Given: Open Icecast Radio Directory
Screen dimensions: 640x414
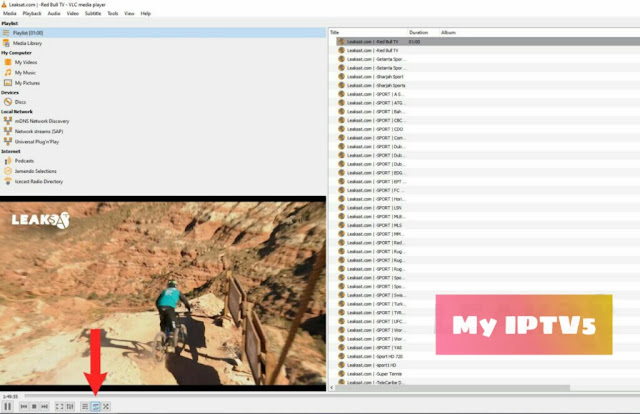Looking at the screenshot, I should pos(39,181).
